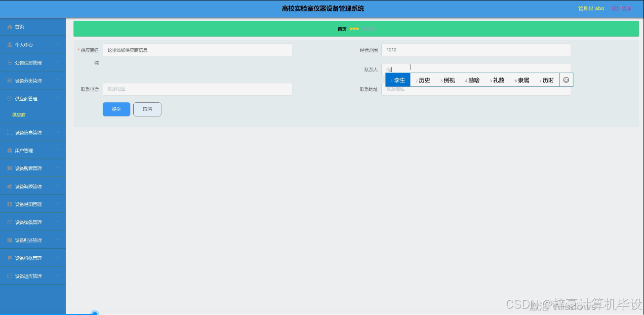Click the briefcase icon beside 用户管理
Screen dimensions: 644x315
pyautogui.click(x=9, y=150)
